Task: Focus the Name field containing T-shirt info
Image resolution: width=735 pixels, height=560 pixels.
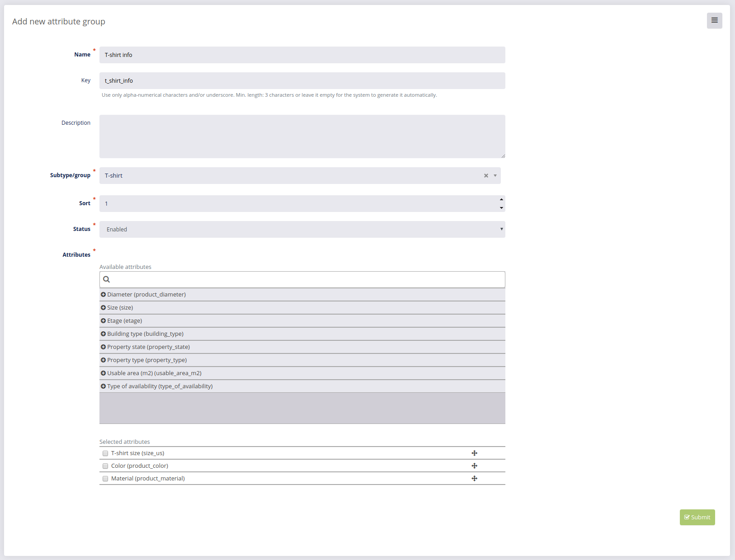Action: coord(302,55)
